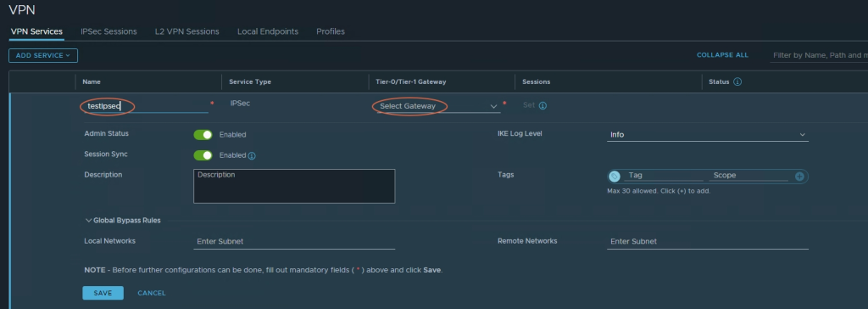
Task: Open the IPSec Sessions tab
Action: tap(108, 31)
